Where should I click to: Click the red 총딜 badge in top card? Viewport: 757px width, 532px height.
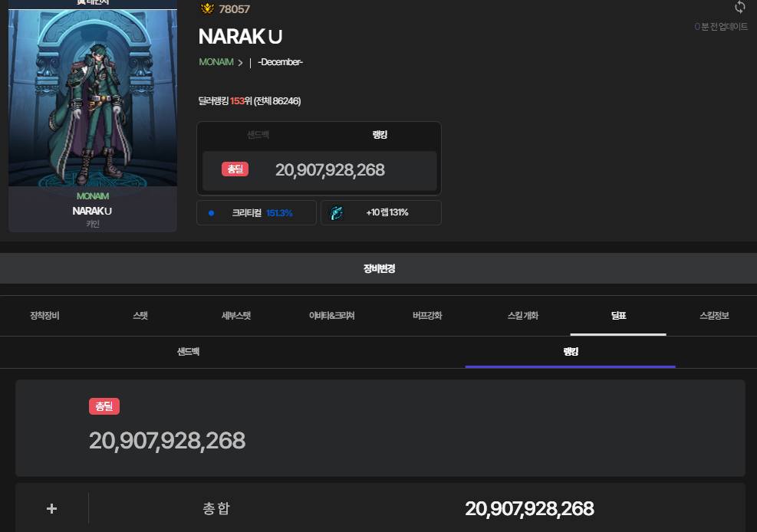pos(235,169)
